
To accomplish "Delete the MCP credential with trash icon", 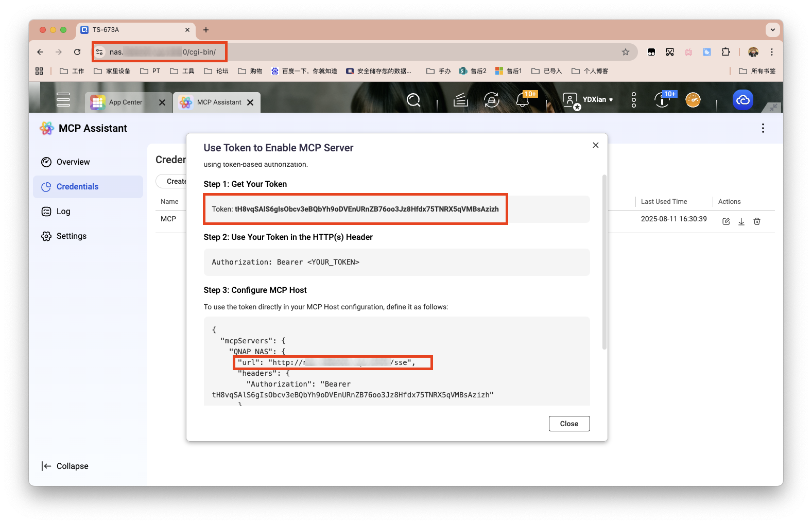I will tap(757, 221).
